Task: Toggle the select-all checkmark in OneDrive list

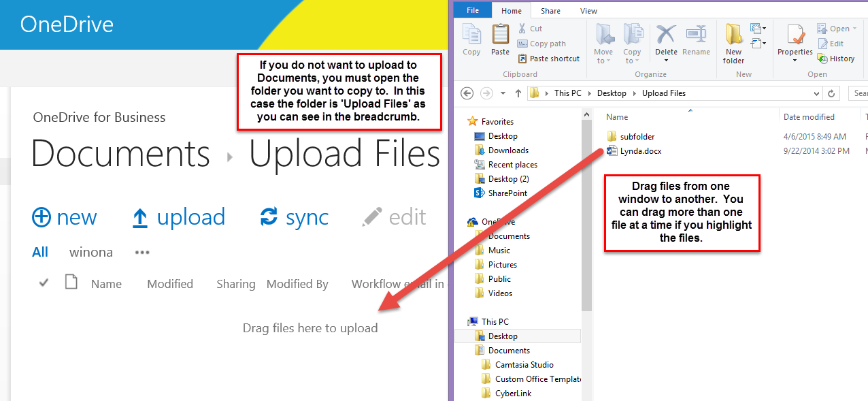Action: [44, 283]
